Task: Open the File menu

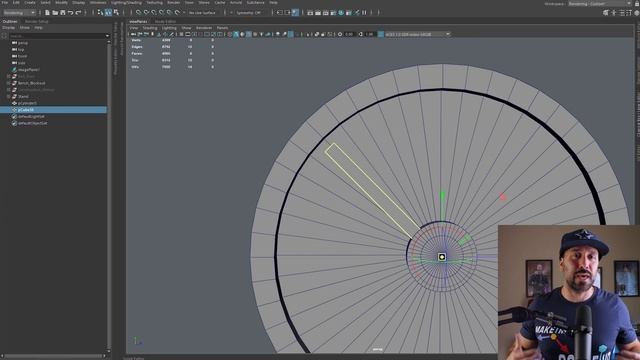Action: (5, 2)
